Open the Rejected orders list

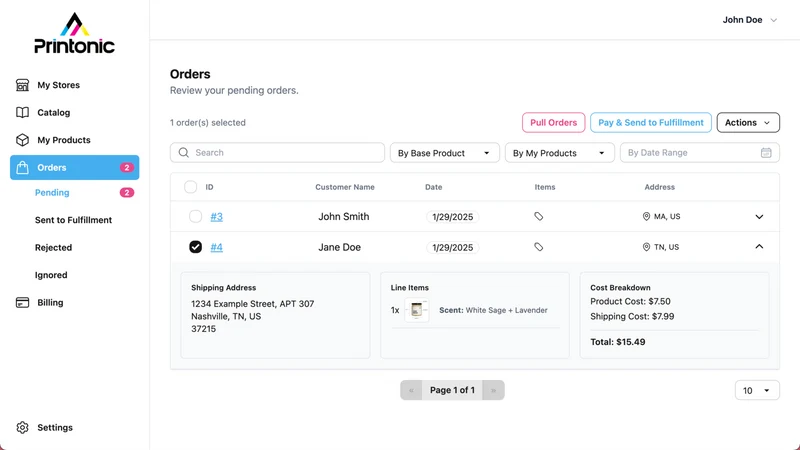click(x=54, y=247)
